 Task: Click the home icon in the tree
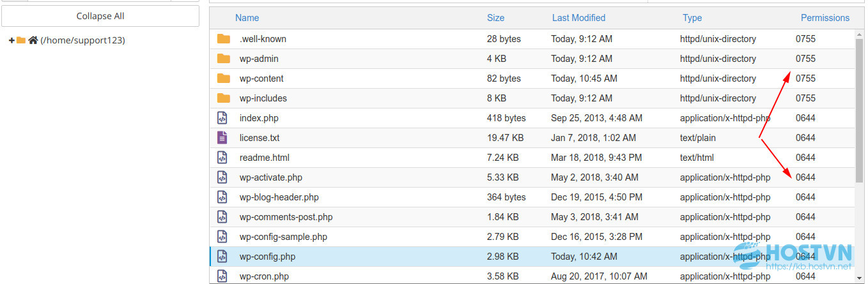pos(33,40)
